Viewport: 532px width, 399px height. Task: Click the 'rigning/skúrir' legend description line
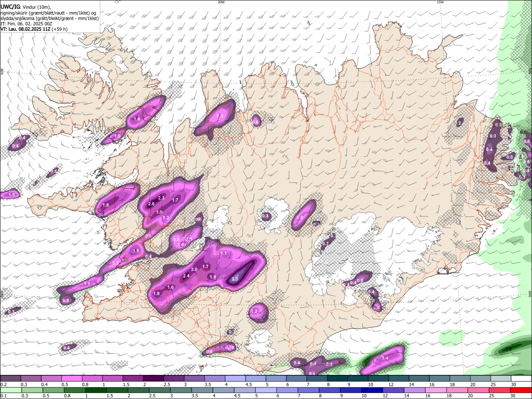[x=48, y=13]
